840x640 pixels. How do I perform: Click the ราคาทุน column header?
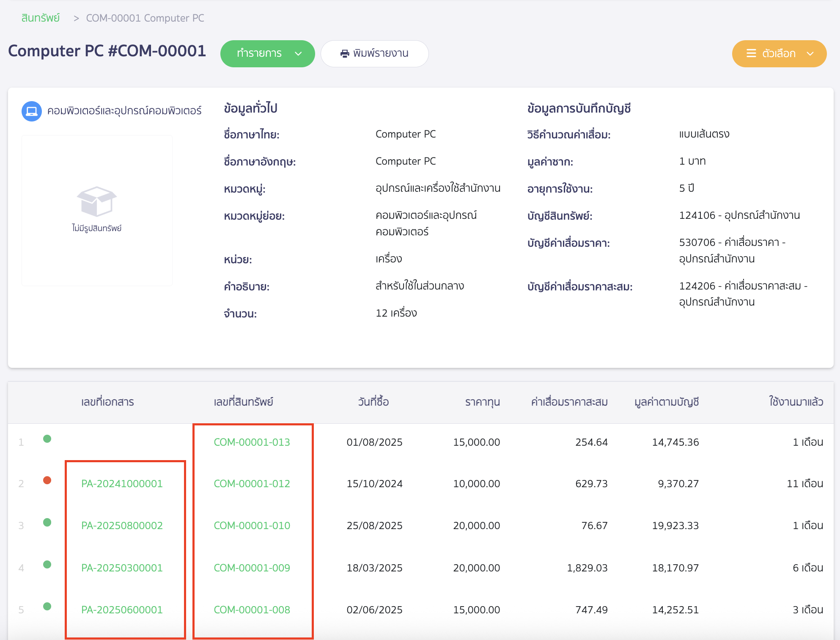(x=482, y=402)
